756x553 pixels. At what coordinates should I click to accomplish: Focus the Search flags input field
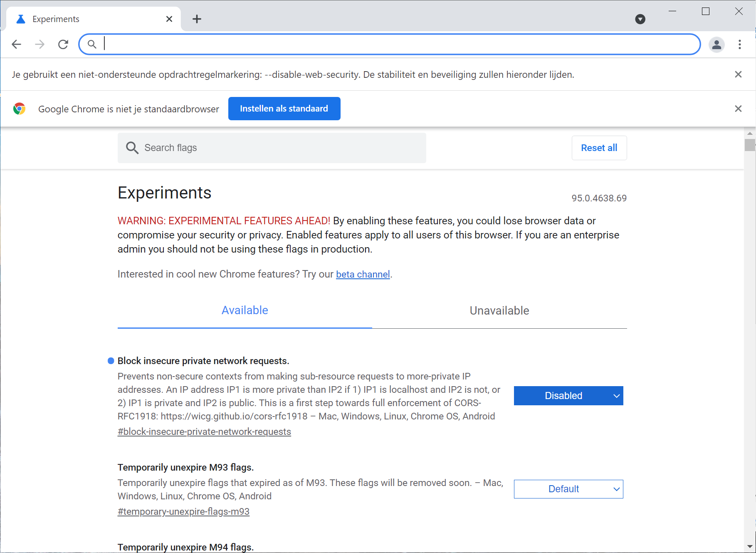(x=283, y=148)
